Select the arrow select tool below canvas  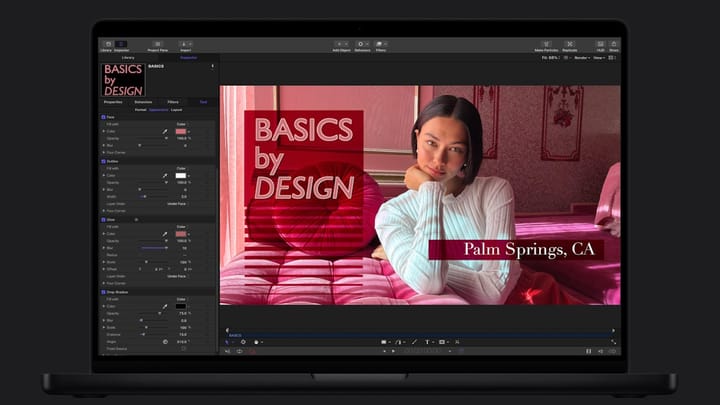click(x=227, y=342)
